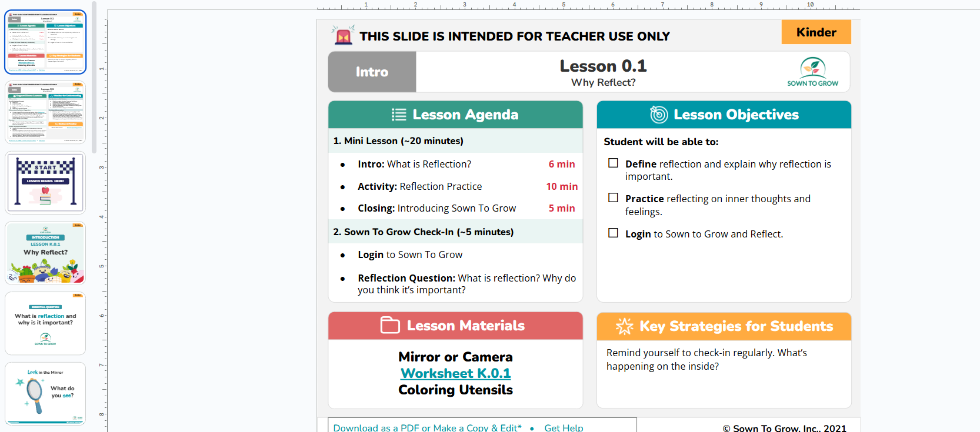980x432 pixels.
Task: Select the Why Reflect? introduction slide thumbnail
Action: coord(45,253)
